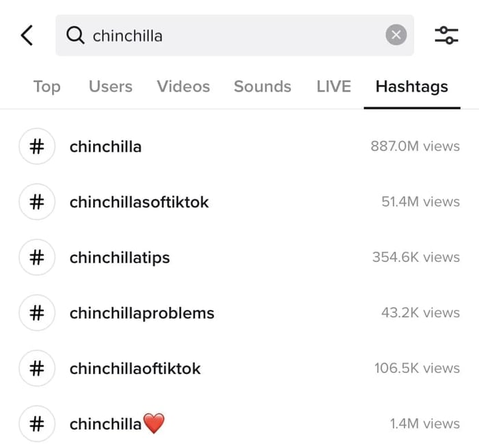Focus the search field containing chinchilla
The width and height of the screenshot is (479, 448).
233,35
